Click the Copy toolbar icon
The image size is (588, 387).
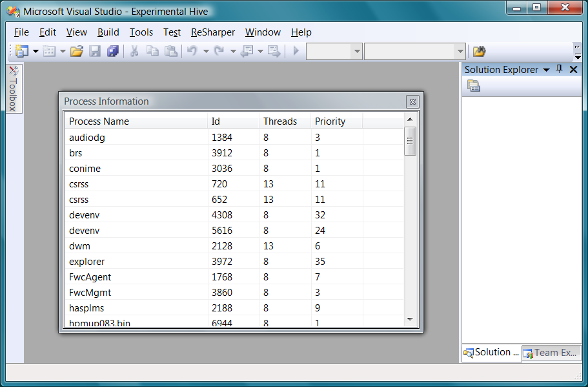[x=152, y=51]
